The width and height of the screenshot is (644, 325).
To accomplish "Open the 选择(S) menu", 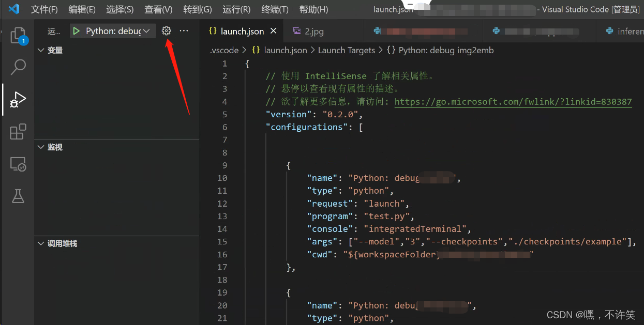I will click(120, 9).
